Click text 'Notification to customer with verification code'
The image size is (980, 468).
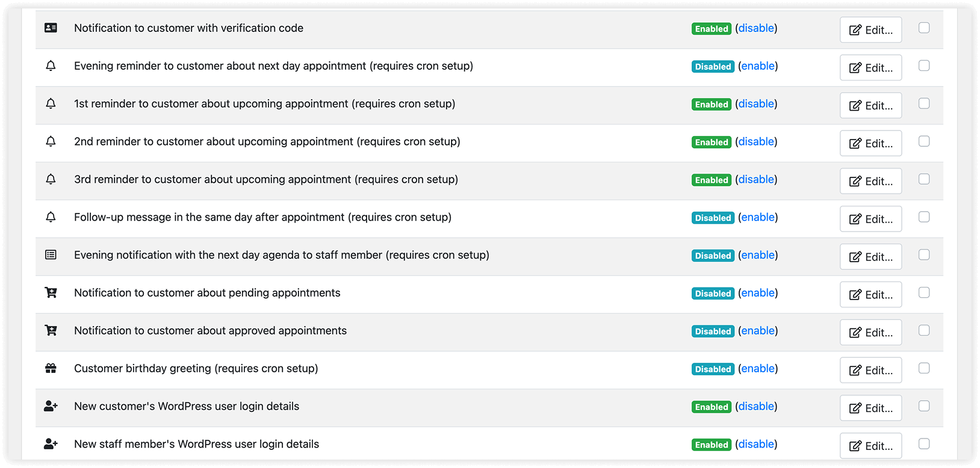[188, 28]
